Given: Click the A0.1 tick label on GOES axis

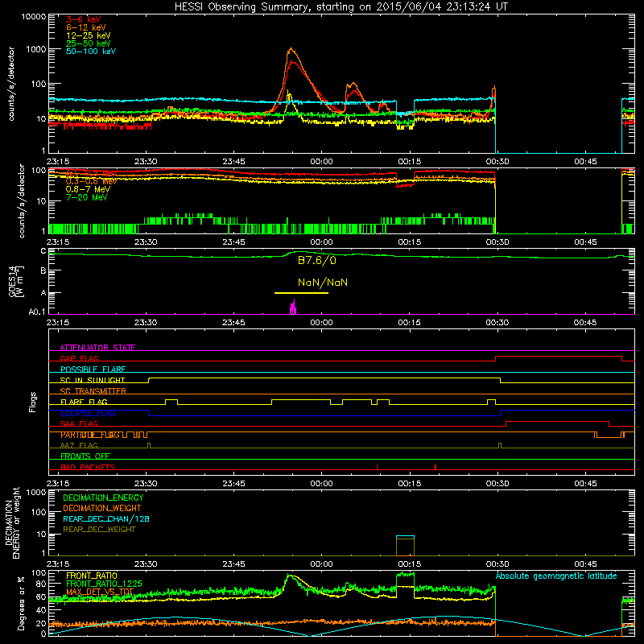Looking at the screenshot, I should point(37,312).
